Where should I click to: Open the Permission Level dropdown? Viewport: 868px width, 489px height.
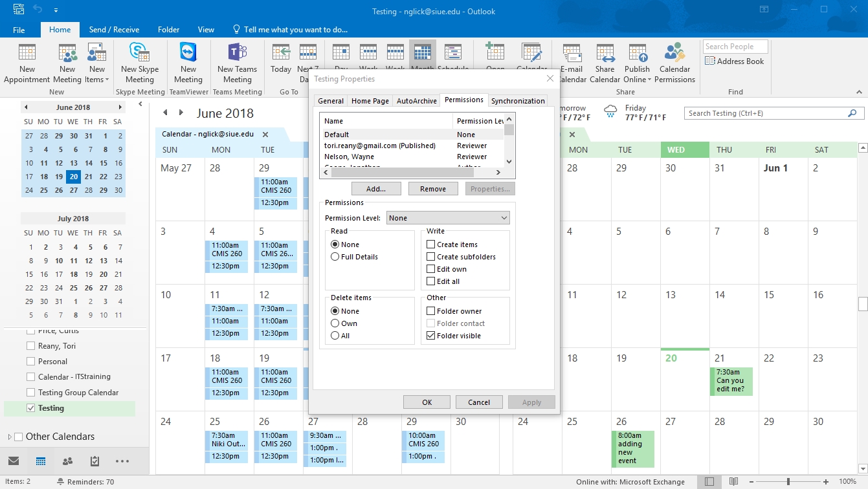pos(448,218)
